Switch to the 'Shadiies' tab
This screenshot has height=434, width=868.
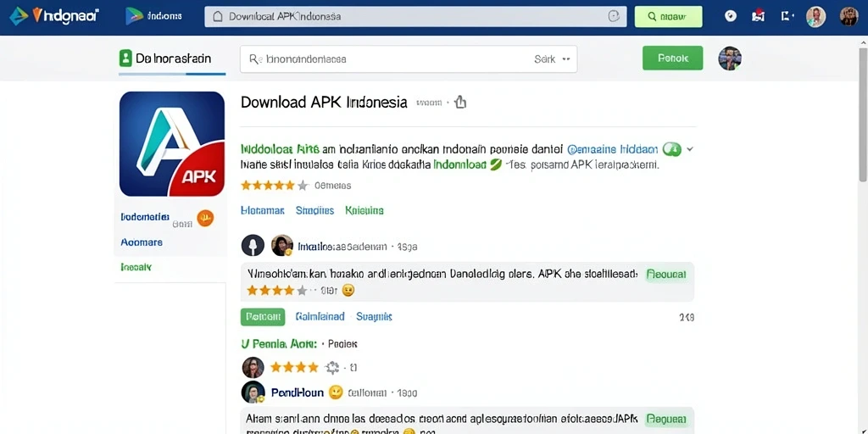tap(314, 210)
